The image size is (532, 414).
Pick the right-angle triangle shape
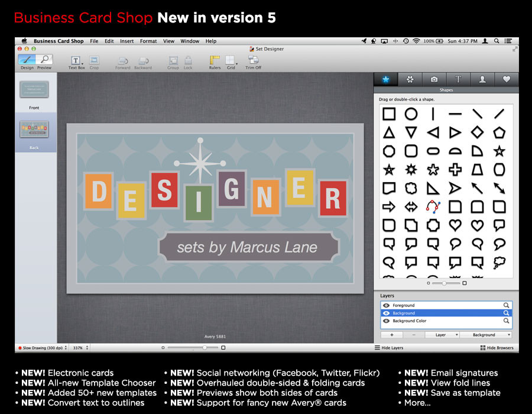(433, 188)
